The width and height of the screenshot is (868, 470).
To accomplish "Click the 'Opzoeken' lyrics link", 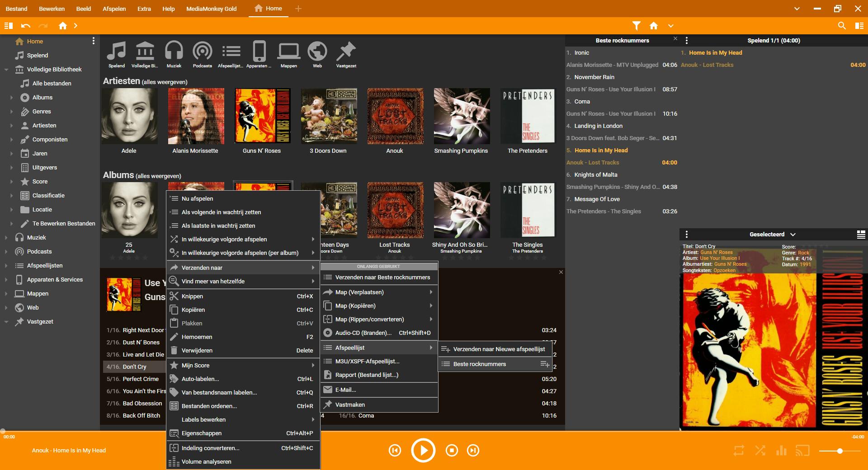I will click(724, 270).
